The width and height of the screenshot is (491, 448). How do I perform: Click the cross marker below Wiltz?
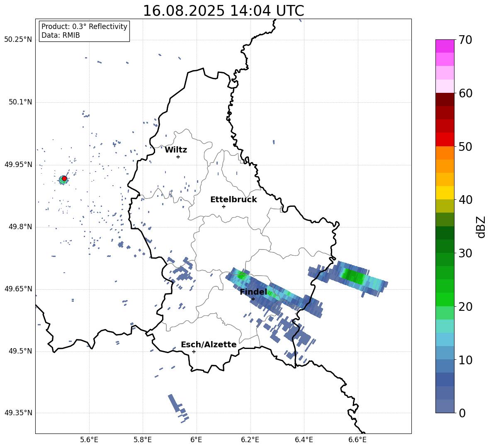[x=178, y=157]
